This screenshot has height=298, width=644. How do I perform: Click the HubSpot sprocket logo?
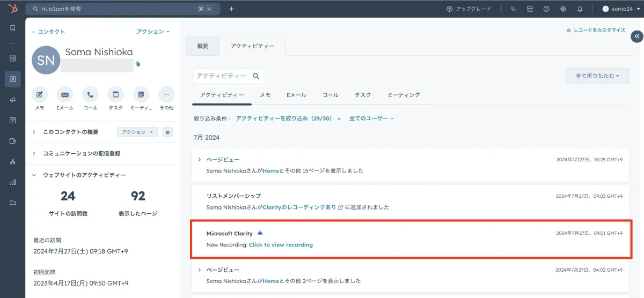pyautogui.click(x=12, y=9)
